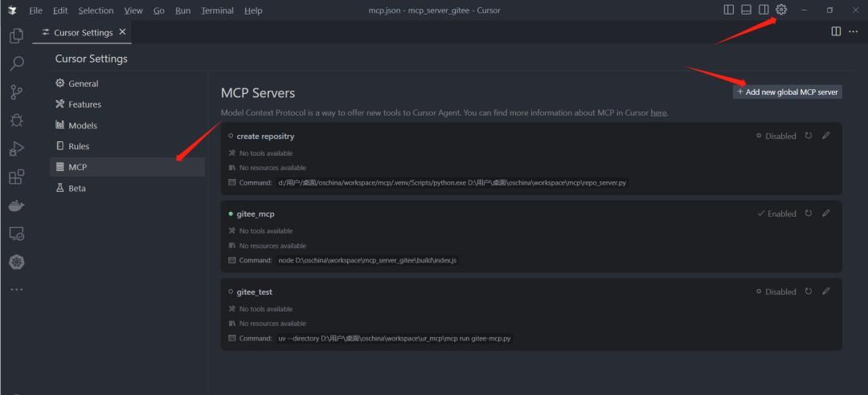Click Add new global MCP server
The height and width of the screenshot is (395, 868).
tap(787, 92)
